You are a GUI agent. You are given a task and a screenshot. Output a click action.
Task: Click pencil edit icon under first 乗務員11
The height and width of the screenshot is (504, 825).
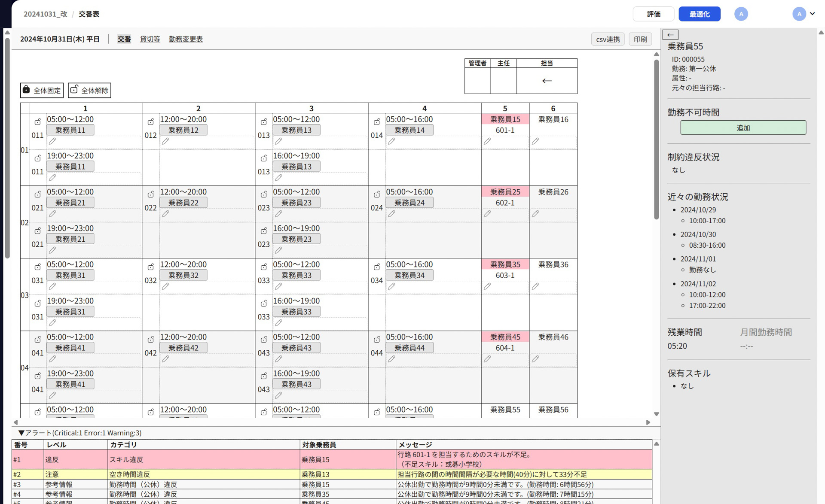coord(52,141)
